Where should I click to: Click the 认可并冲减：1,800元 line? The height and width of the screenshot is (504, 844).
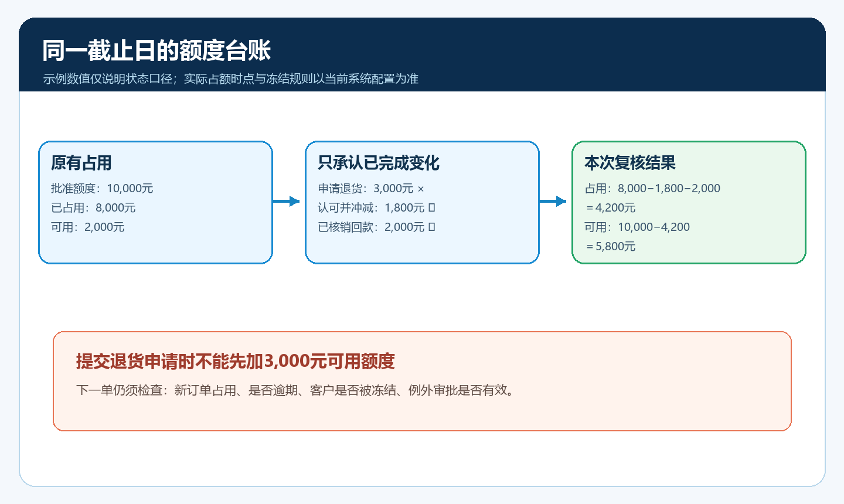tap(377, 207)
